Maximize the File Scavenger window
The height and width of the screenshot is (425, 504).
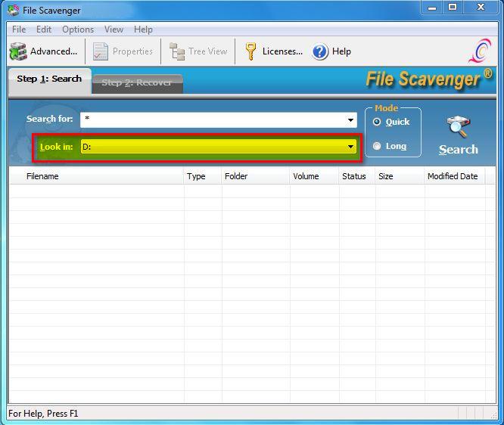click(x=453, y=8)
